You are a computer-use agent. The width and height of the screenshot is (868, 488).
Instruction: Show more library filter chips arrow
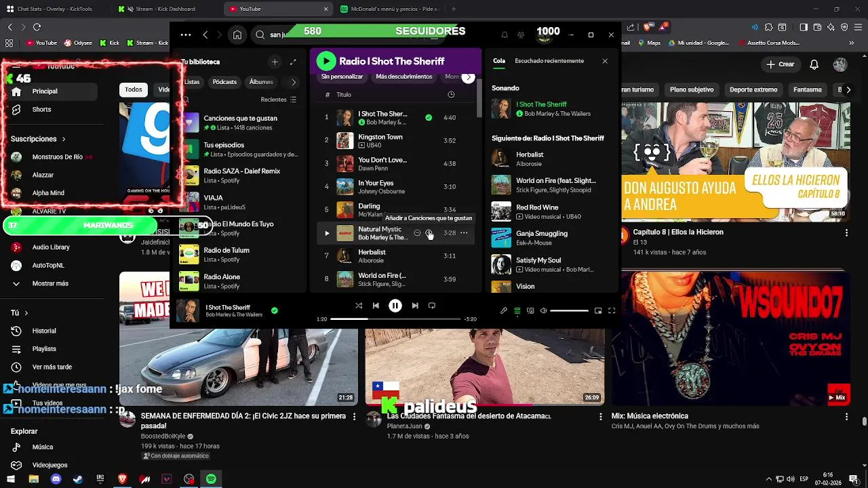[294, 82]
